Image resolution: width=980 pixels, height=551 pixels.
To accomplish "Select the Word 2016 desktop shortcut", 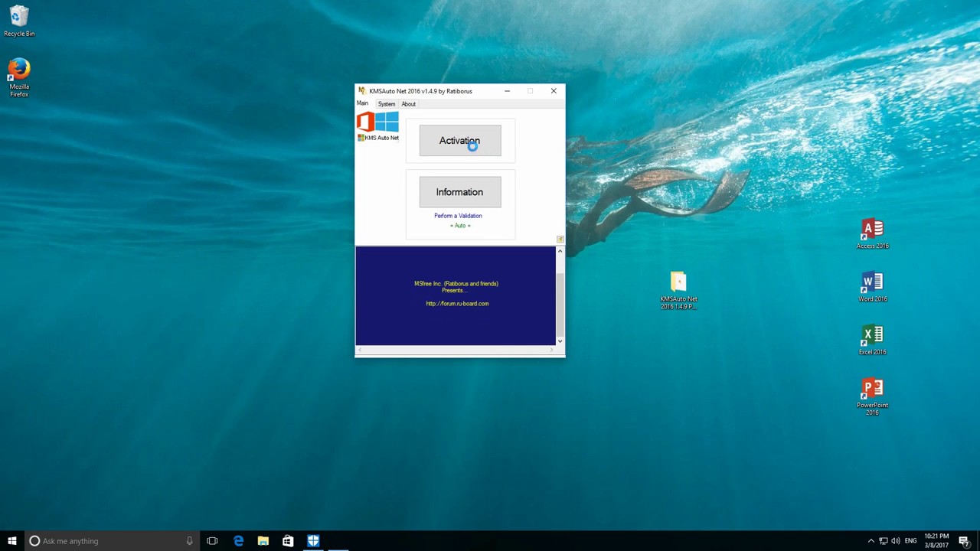I will point(872,287).
